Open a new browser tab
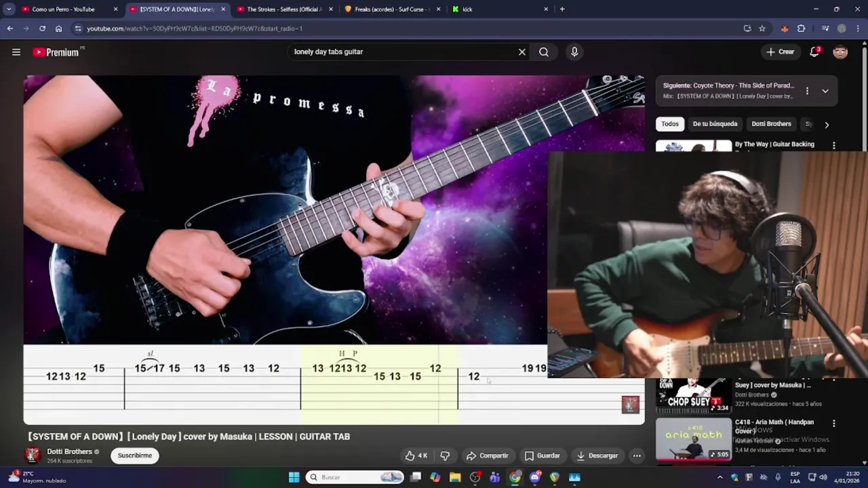 point(562,9)
